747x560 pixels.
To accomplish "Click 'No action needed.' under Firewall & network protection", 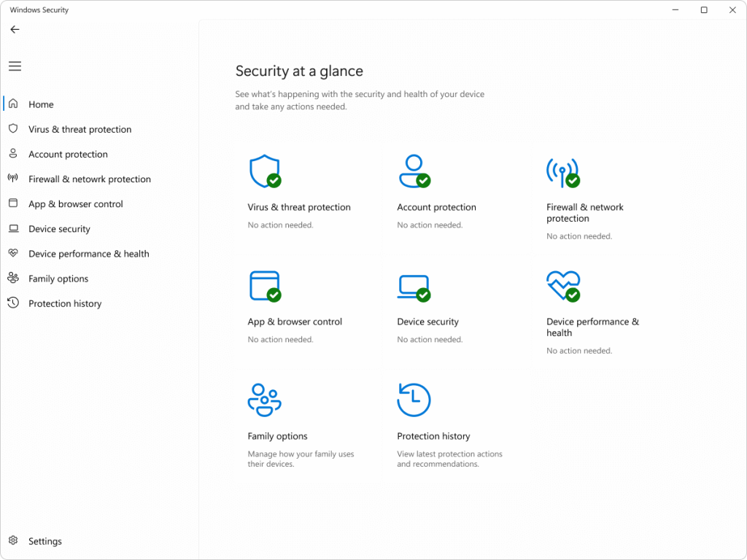I will click(579, 236).
